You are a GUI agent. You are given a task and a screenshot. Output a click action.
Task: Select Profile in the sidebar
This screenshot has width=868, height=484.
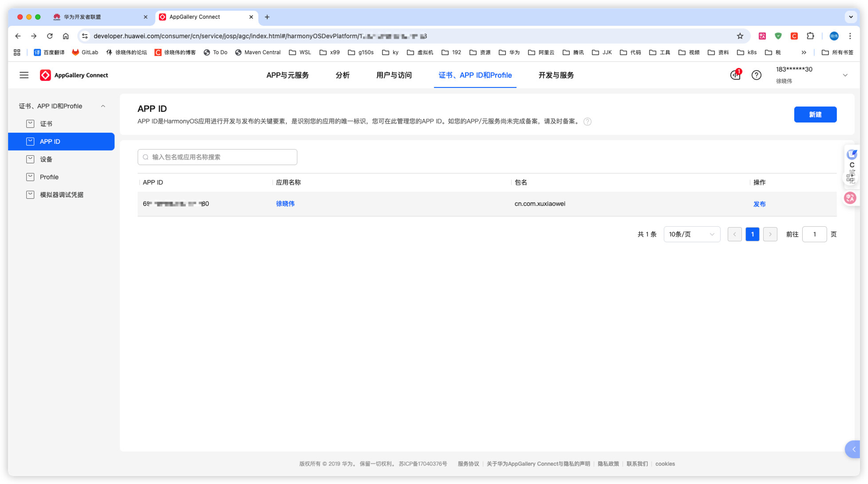49,177
